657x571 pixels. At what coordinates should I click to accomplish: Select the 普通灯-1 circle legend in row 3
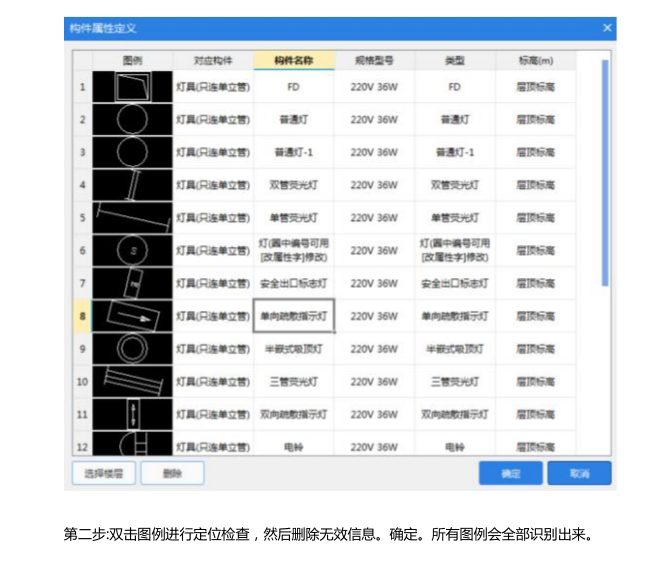click(x=132, y=152)
